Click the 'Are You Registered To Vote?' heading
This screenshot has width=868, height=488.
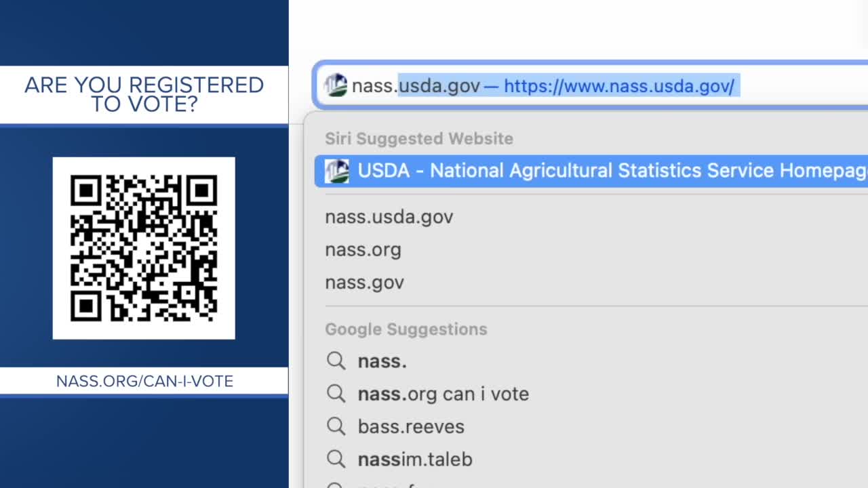(144, 94)
